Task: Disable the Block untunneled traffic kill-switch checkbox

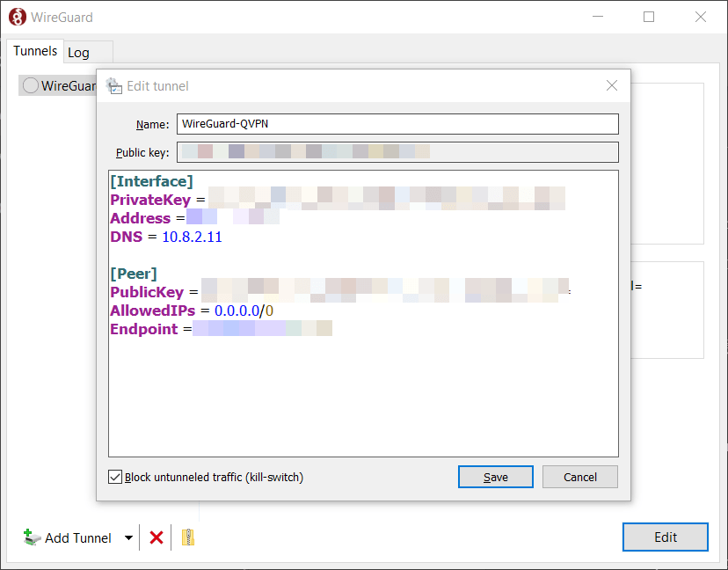Action: pos(114,477)
